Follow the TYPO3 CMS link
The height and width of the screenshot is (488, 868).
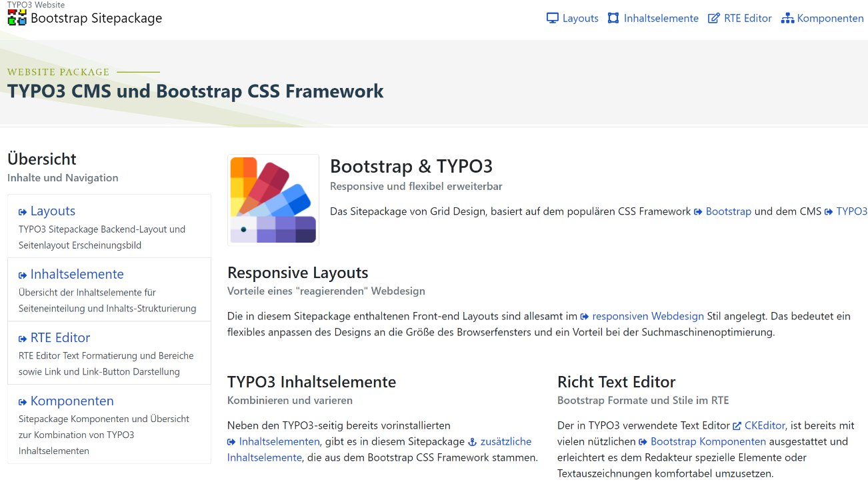(x=852, y=211)
